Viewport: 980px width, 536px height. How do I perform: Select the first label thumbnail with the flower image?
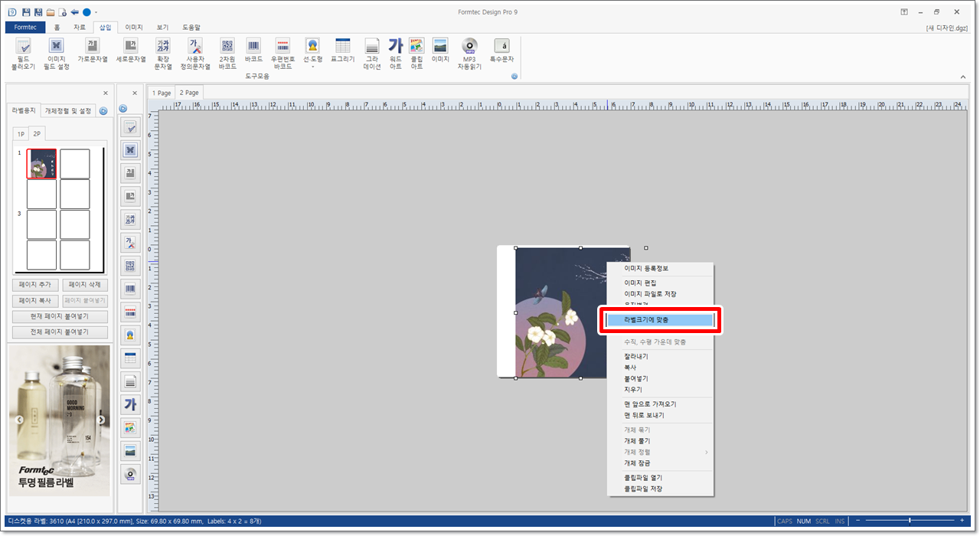(41, 164)
